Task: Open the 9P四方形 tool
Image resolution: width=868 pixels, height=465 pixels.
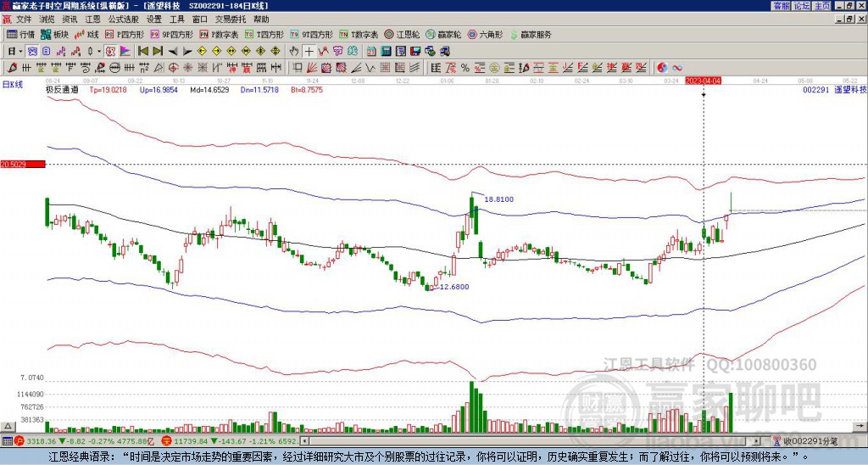Action: click(171, 34)
